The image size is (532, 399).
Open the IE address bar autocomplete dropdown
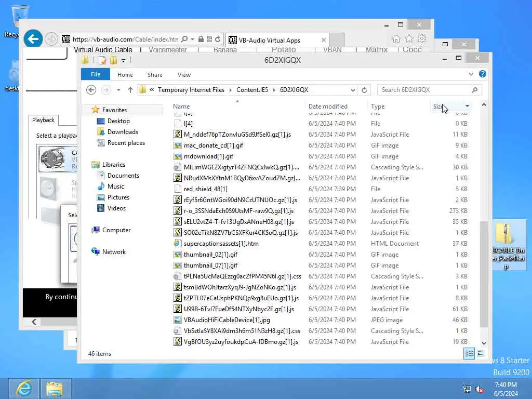[x=192, y=39]
